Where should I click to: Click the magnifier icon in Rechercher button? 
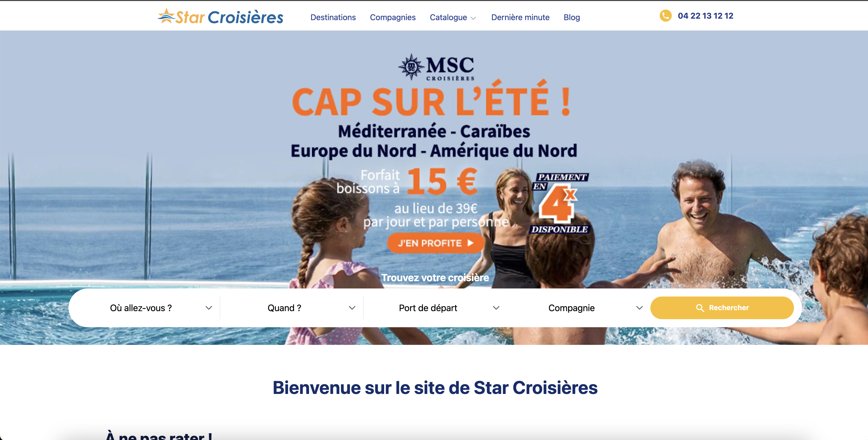(700, 308)
